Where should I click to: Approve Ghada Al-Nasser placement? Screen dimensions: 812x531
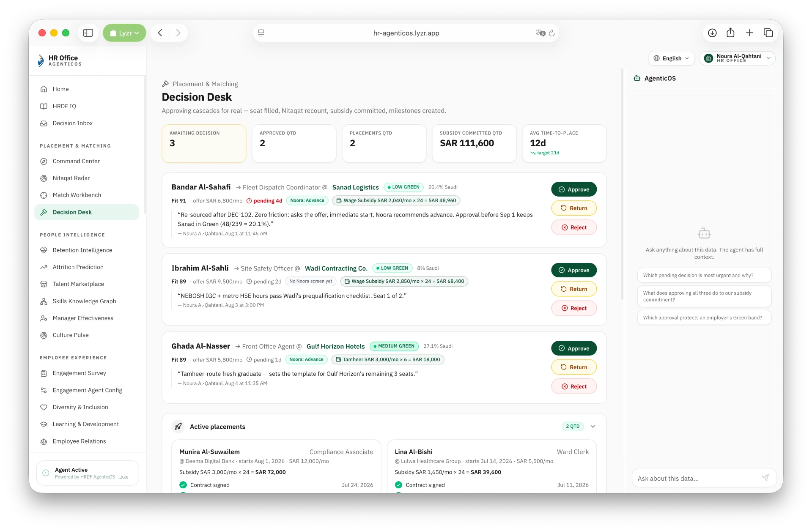574,348
